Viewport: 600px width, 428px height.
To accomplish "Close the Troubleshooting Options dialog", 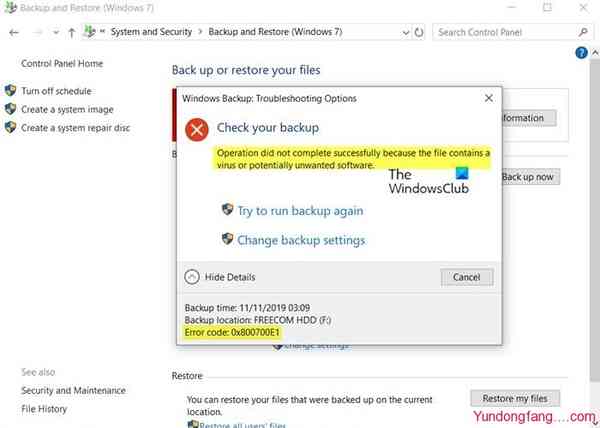I will [487, 99].
